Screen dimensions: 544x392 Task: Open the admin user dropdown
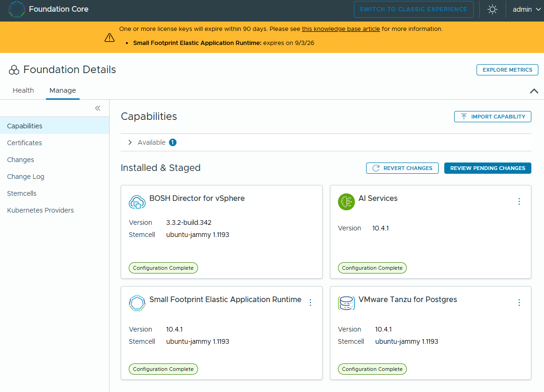526,9
